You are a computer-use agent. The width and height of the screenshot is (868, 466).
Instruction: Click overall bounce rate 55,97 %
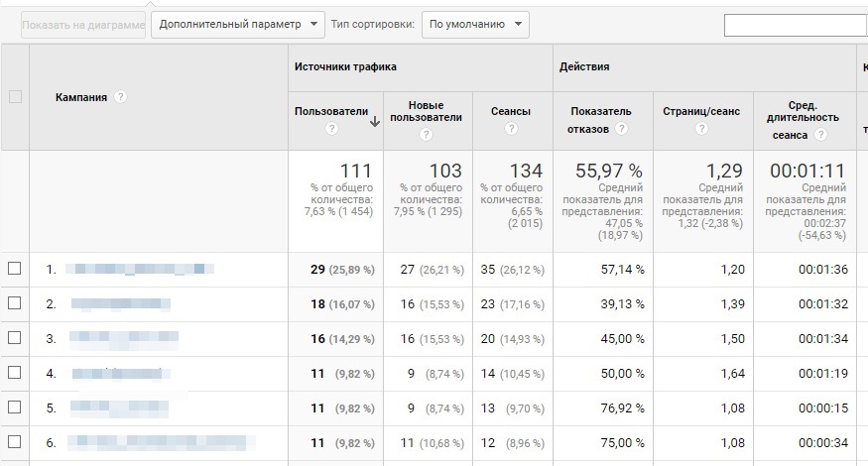pos(608,171)
